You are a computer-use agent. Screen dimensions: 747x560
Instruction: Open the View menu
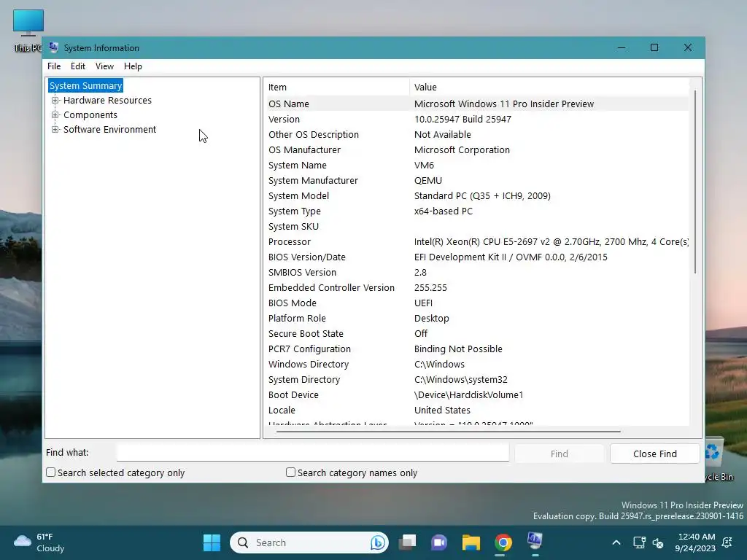click(x=104, y=66)
